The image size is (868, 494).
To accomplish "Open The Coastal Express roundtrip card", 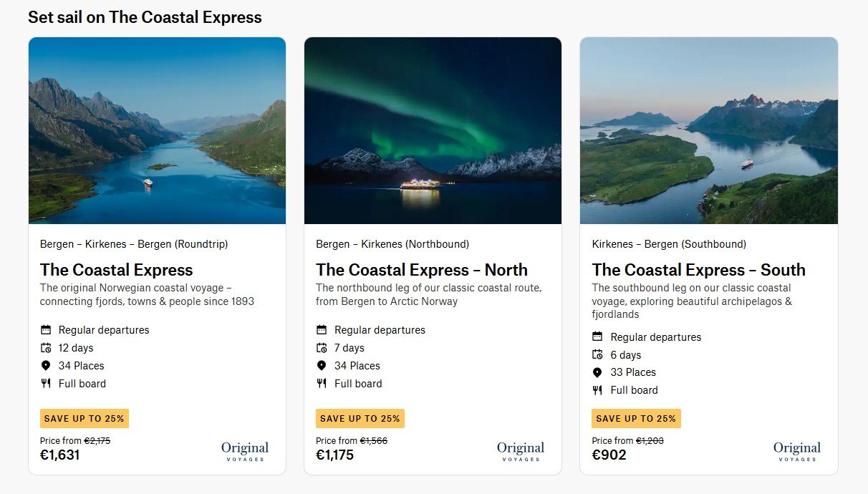I will 116,270.
